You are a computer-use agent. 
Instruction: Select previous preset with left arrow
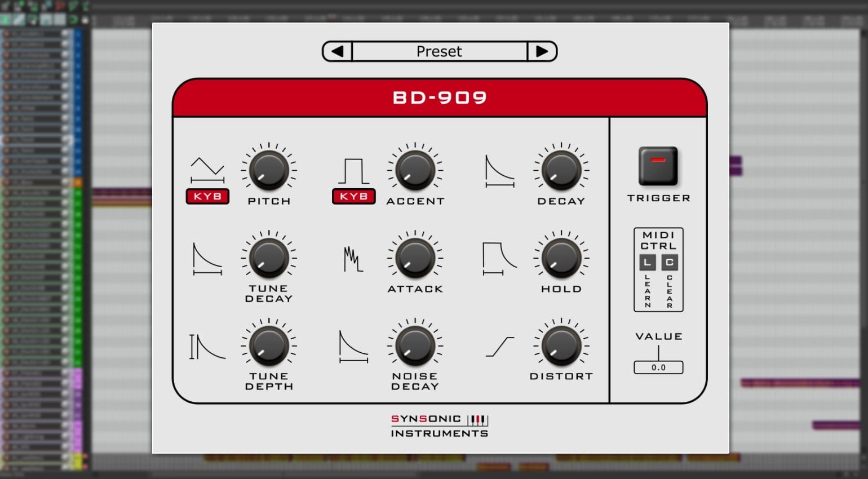[337, 51]
